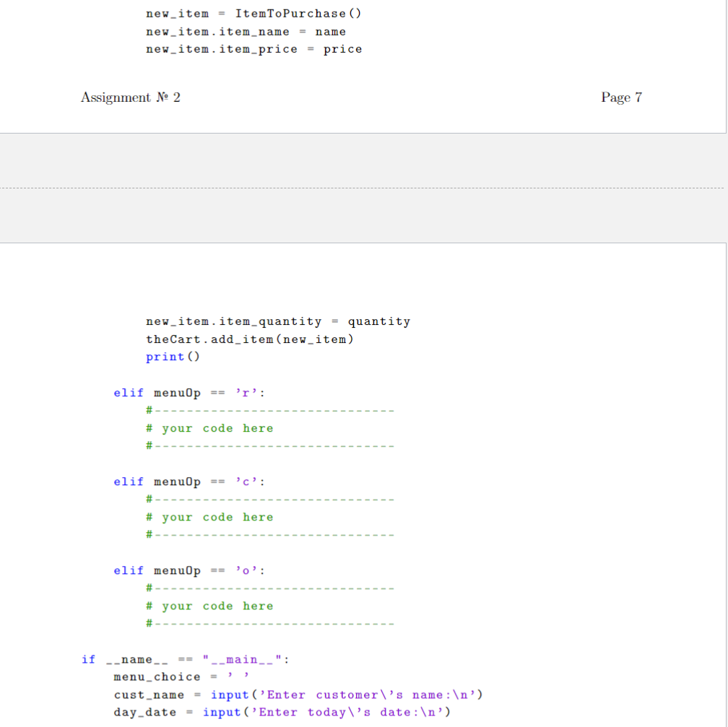Click the Page 7 footer text
The width and height of the screenshot is (728, 727).
(621, 97)
